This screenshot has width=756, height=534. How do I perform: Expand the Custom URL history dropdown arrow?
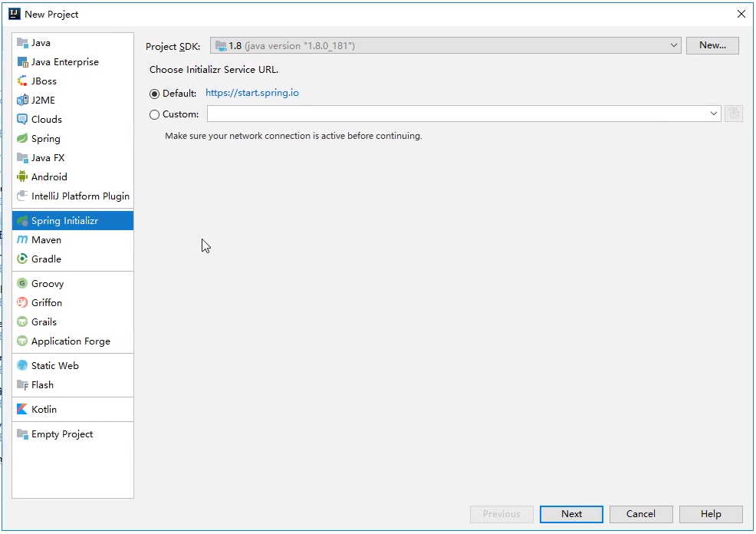tap(714, 114)
